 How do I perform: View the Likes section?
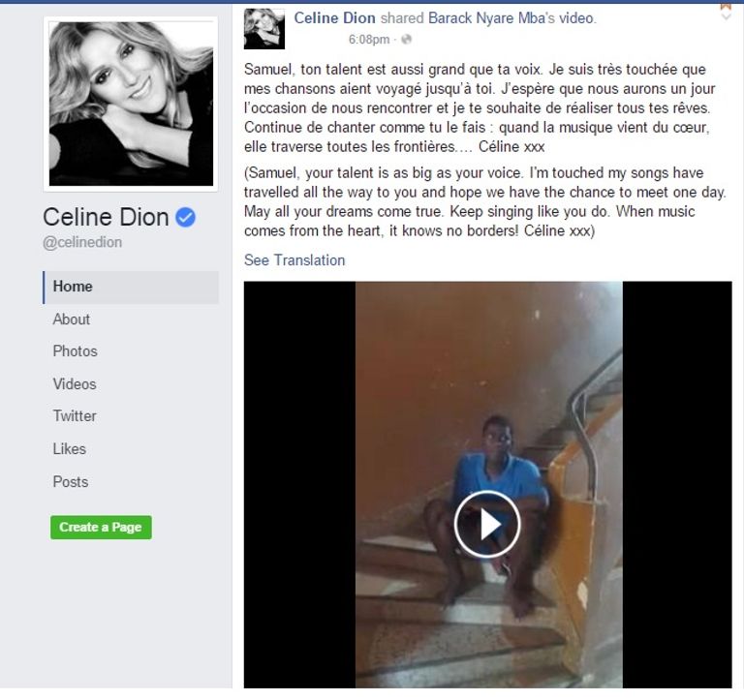coord(70,448)
